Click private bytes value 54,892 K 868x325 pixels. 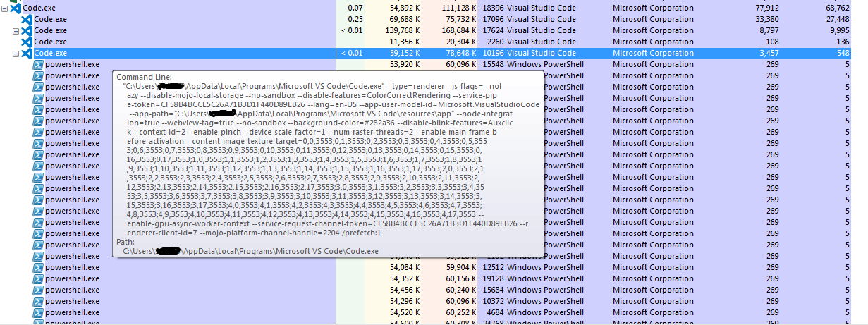404,8
